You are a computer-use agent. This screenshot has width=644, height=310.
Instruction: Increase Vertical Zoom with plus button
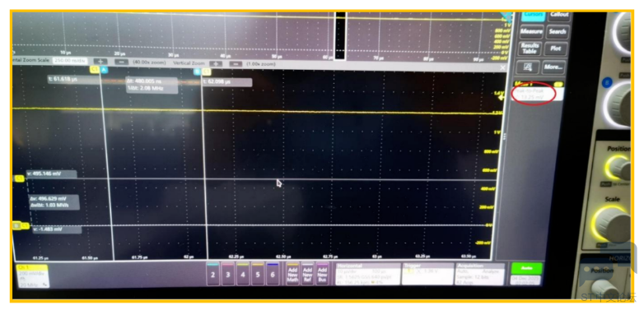point(216,64)
